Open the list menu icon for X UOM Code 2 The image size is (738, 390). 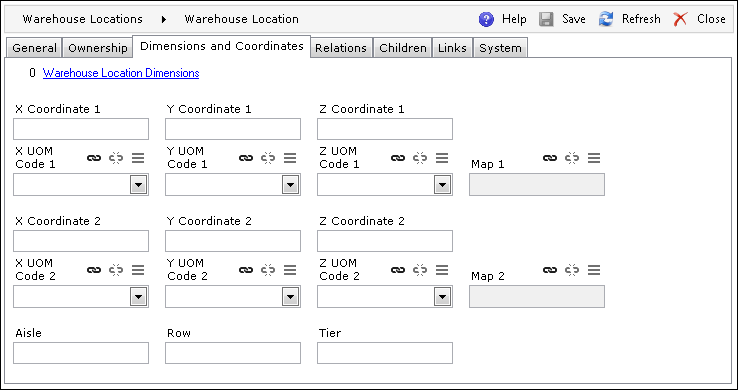(138, 270)
